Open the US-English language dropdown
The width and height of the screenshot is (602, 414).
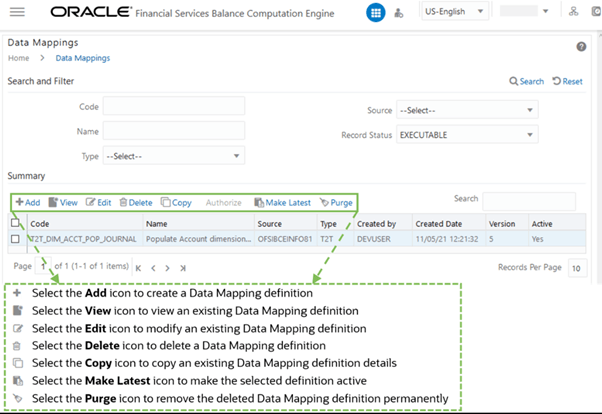click(x=455, y=12)
